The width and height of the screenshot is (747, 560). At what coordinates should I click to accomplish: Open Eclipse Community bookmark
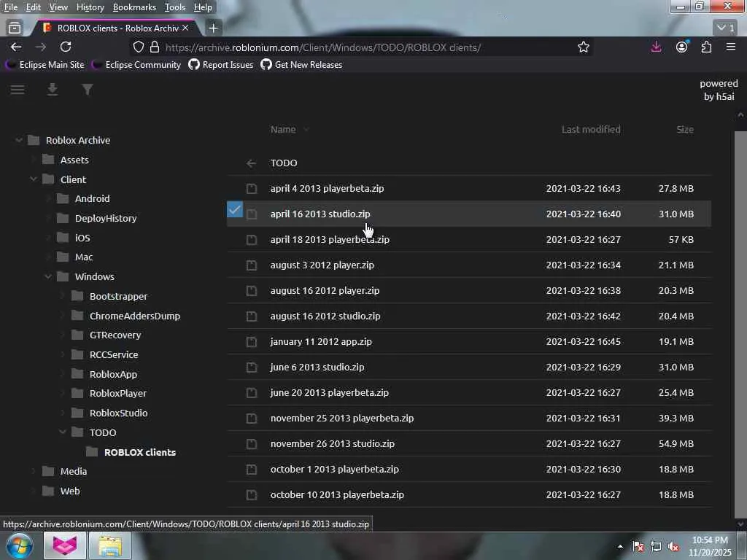(136, 65)
